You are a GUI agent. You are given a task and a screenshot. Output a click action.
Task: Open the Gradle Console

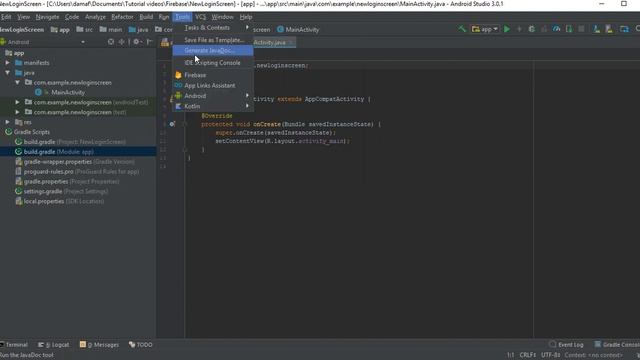point(617,345)
